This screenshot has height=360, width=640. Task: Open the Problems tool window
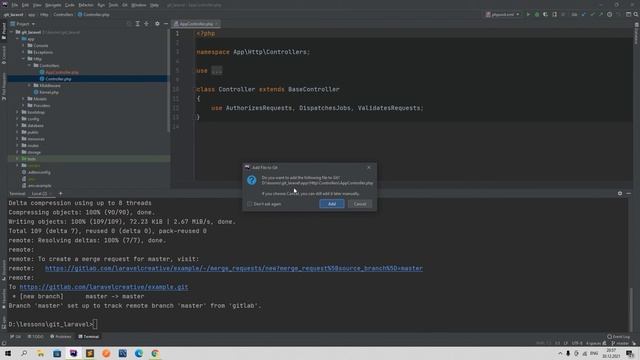60,337
